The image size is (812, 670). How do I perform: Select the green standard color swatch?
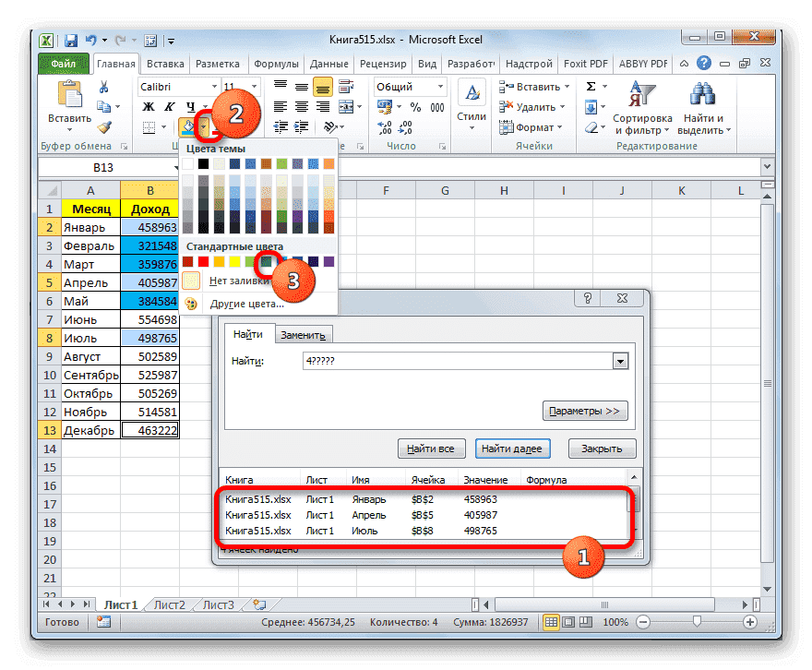pos(267,262)
